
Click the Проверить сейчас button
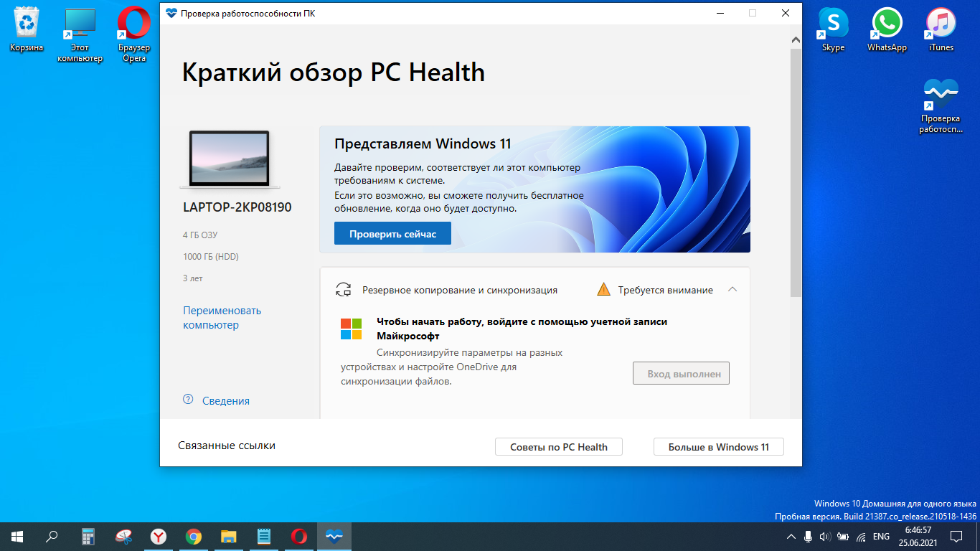click(x=392, y=233)
